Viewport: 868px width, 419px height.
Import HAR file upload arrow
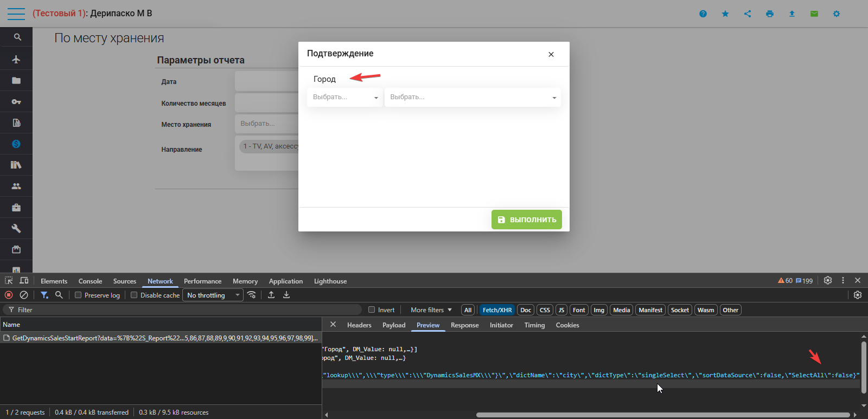(271, 295)
